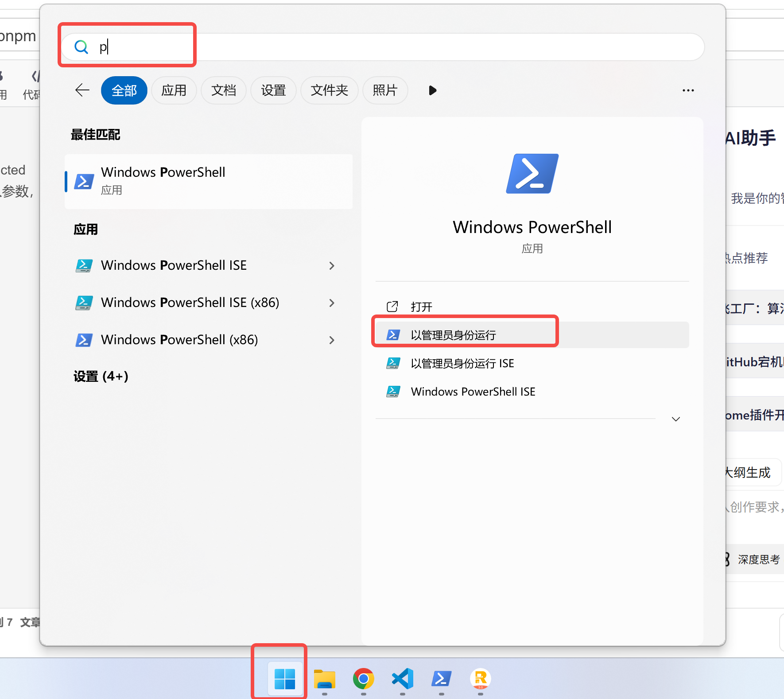Expand the 设置 (4+) results section
Viewport: 784px width, 699px height.
tap(101, 377)
